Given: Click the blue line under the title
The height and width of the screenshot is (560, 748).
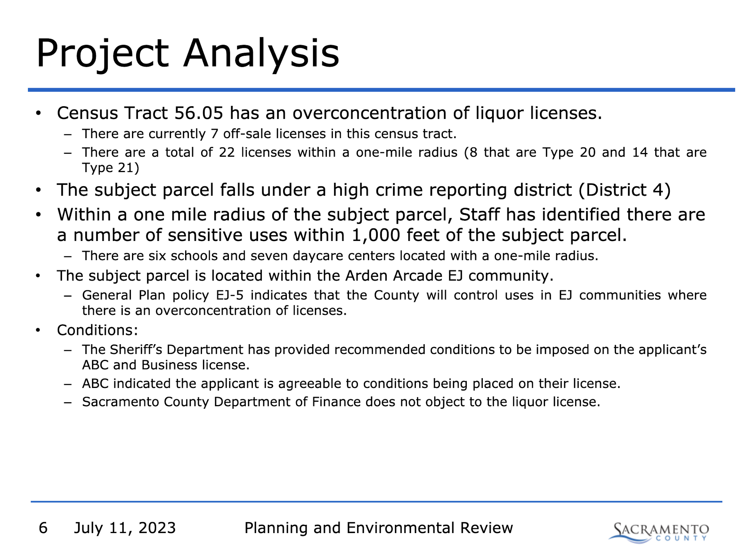Looking at the screenshot, I should coord(381,90).
